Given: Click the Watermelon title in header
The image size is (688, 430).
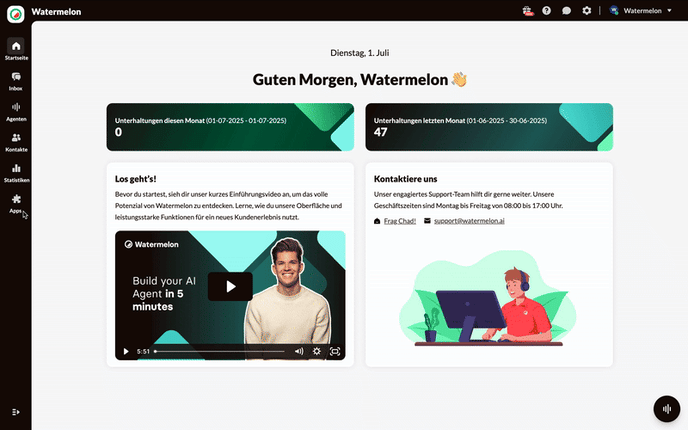Looking at the screenshot, I should (56, 12).
